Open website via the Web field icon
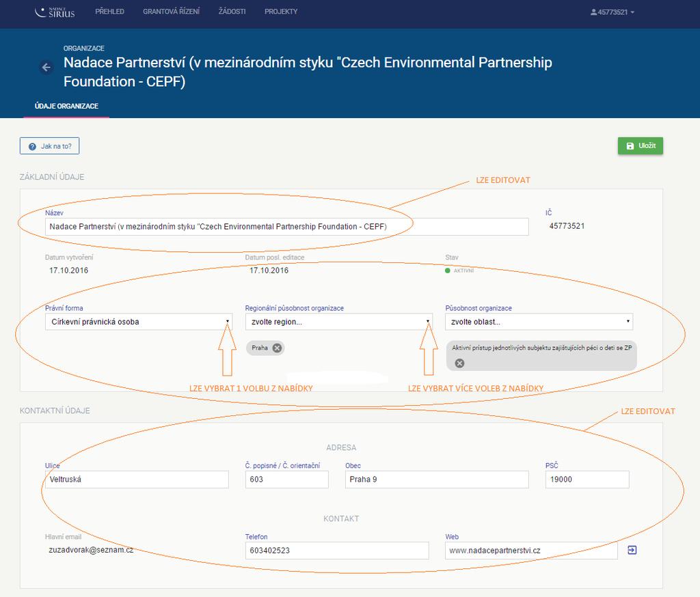The image size is (700, 597). 632,550
